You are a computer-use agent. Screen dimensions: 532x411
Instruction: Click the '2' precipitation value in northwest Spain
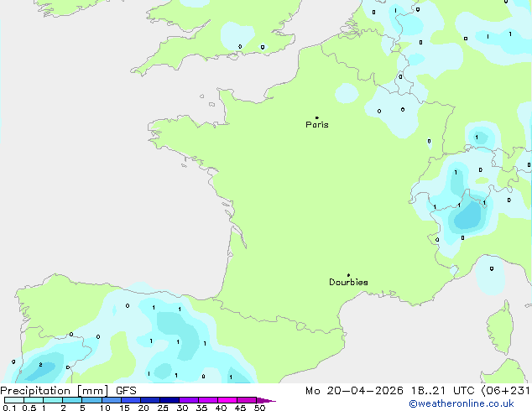(x=41, y=365)
